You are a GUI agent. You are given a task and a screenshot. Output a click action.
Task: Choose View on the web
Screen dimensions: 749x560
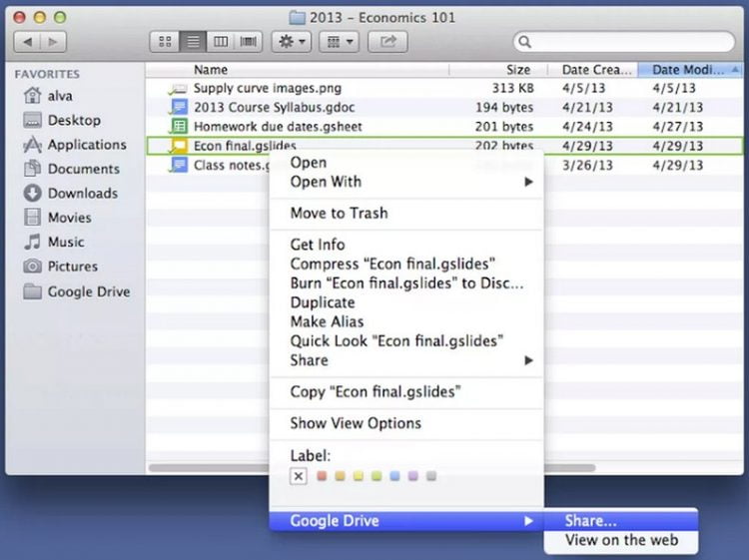point(621,540)
